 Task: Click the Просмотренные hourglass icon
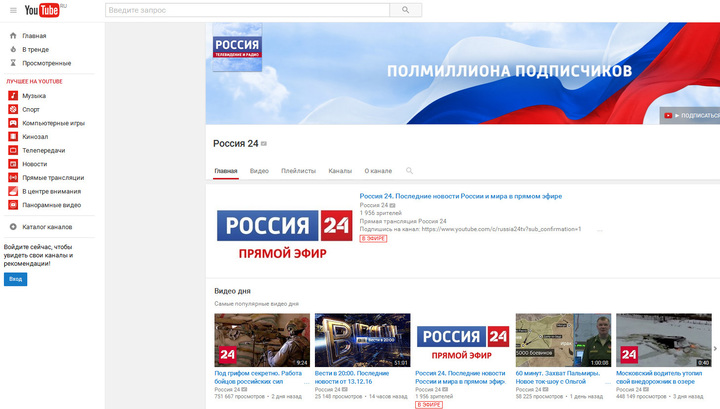click(13, 63)
